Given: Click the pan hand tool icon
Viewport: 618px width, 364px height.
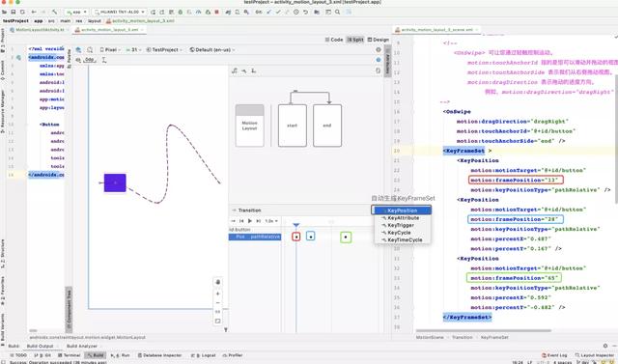Looking at the screenshot, I should pos(218,282).
